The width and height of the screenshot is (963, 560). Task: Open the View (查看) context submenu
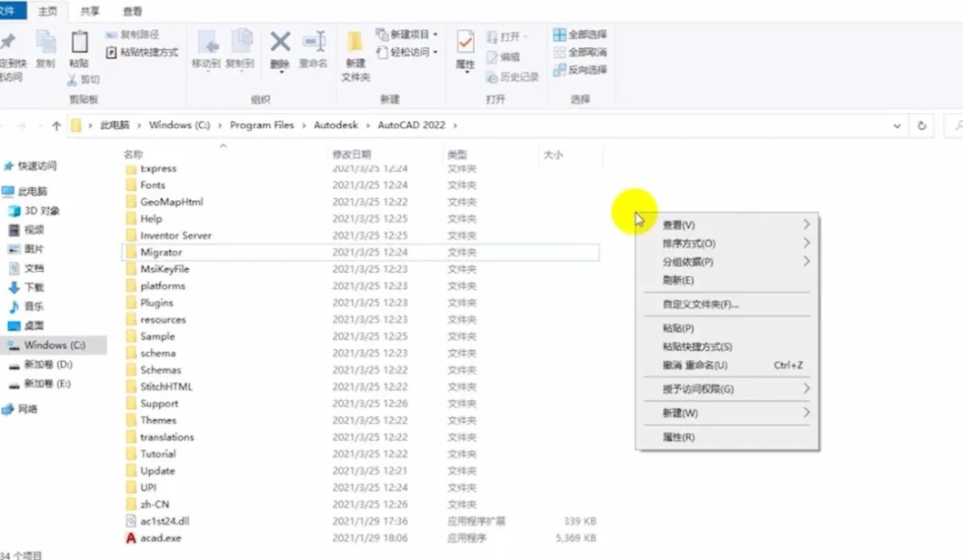point(727,225)
